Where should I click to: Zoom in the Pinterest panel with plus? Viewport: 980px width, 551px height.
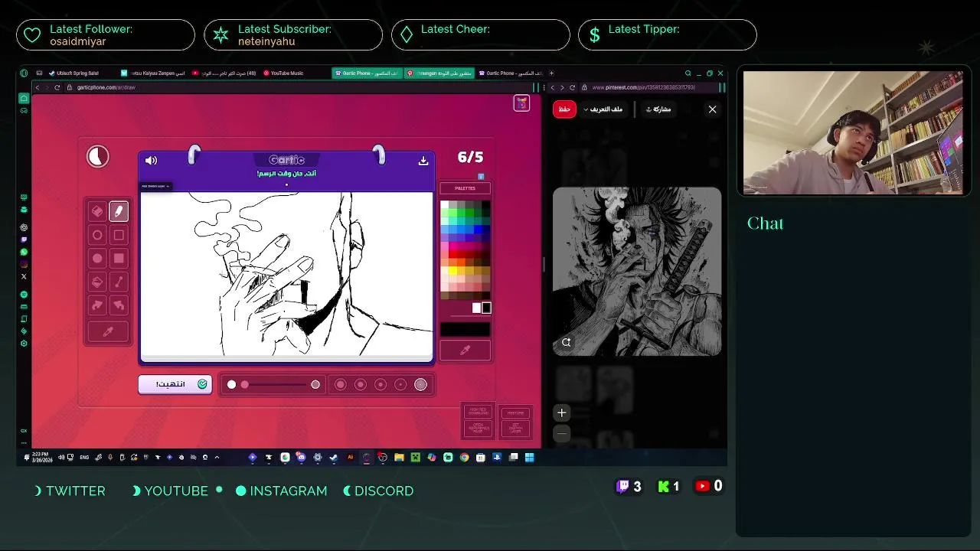coord(561,413)
